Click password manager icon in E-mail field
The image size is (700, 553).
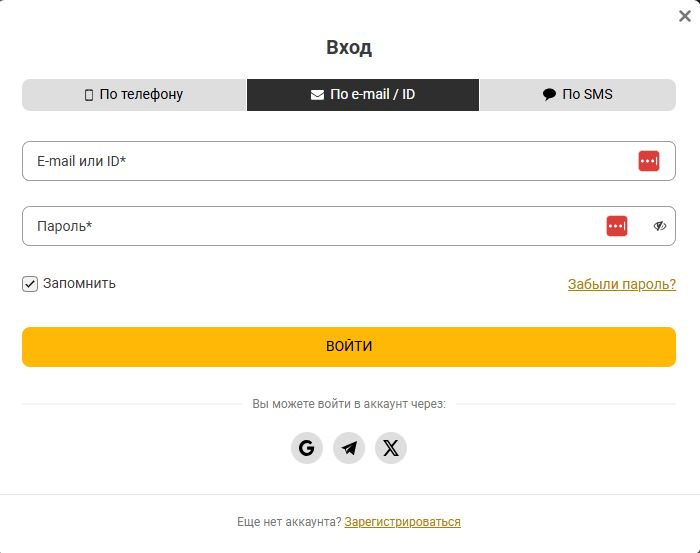649,161
